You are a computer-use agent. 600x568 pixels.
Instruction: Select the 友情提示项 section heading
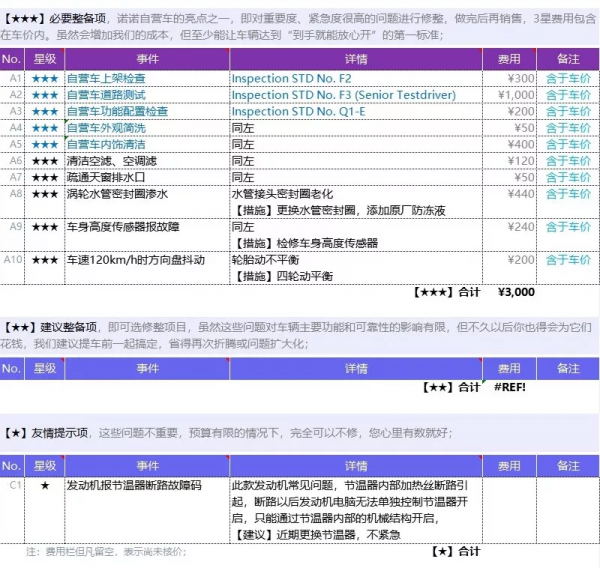click(60, 433)
